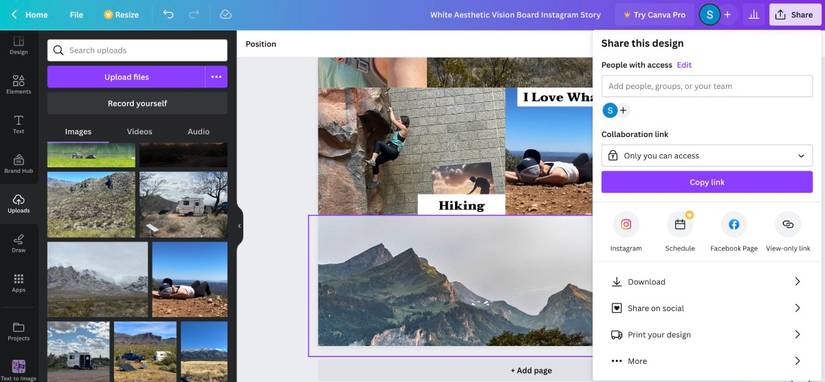
Task: Click the Copy link button
Action: pyautogui.click(x=707, y=182)
